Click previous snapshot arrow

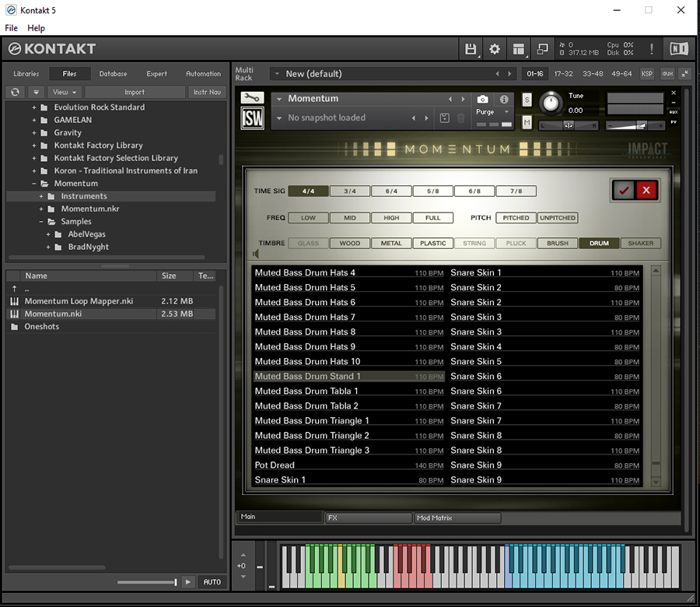point(414,118)
